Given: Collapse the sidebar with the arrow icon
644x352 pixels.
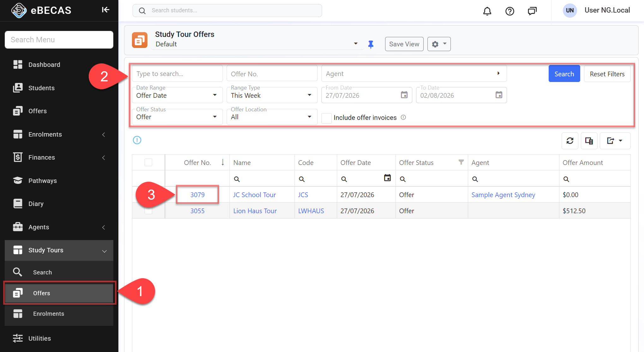Looking at the screenshot, I should [105, 10].
